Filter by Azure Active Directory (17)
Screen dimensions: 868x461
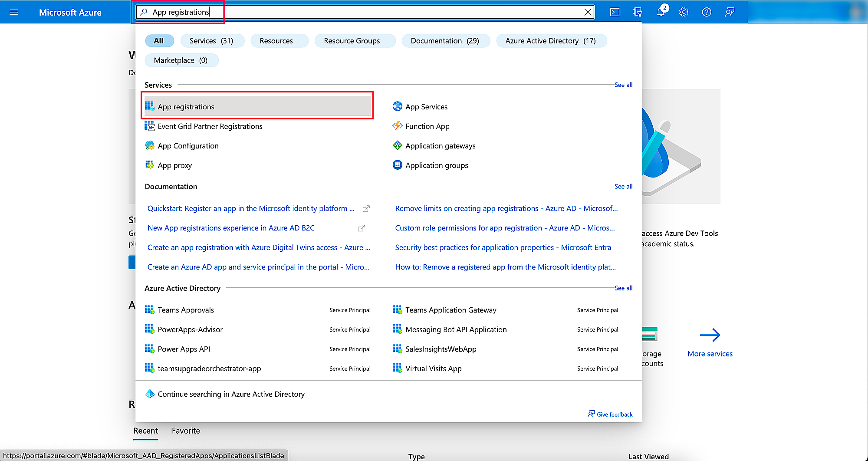pyautogui.click(x=551, y=41)
